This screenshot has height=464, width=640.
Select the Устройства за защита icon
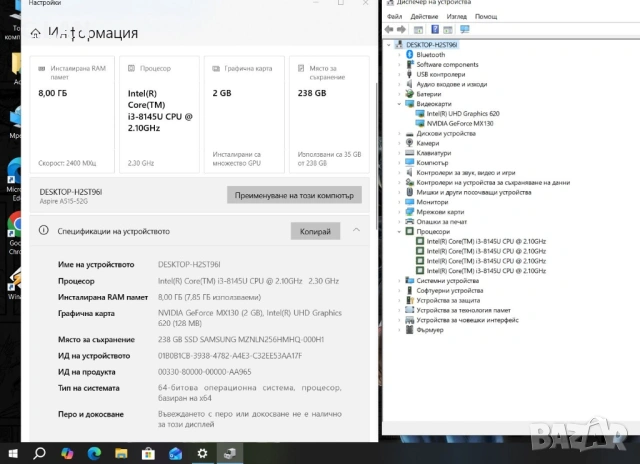[x=409, y=300]
